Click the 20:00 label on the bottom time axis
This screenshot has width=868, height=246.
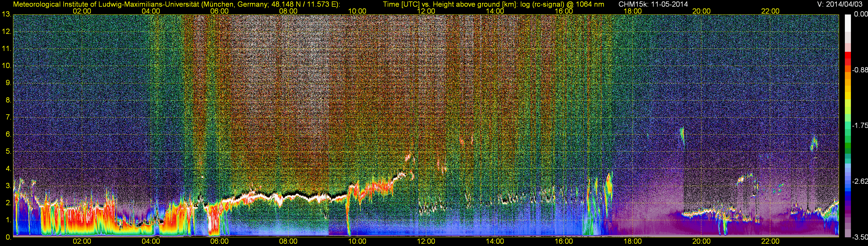(x=702, y=242)
